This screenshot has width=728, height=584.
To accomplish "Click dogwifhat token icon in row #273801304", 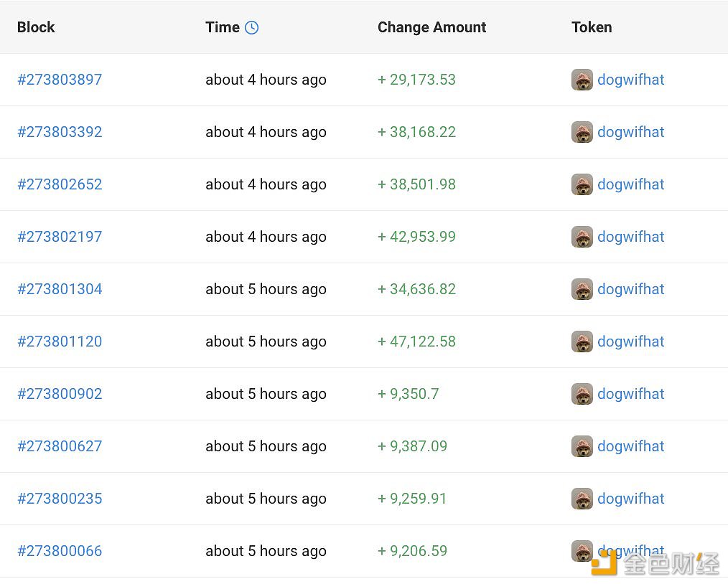I will [582, 289].
